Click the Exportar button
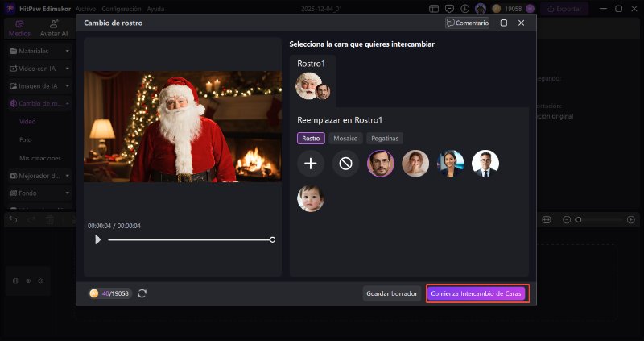The image size is (644, 341). coord(564,9)
